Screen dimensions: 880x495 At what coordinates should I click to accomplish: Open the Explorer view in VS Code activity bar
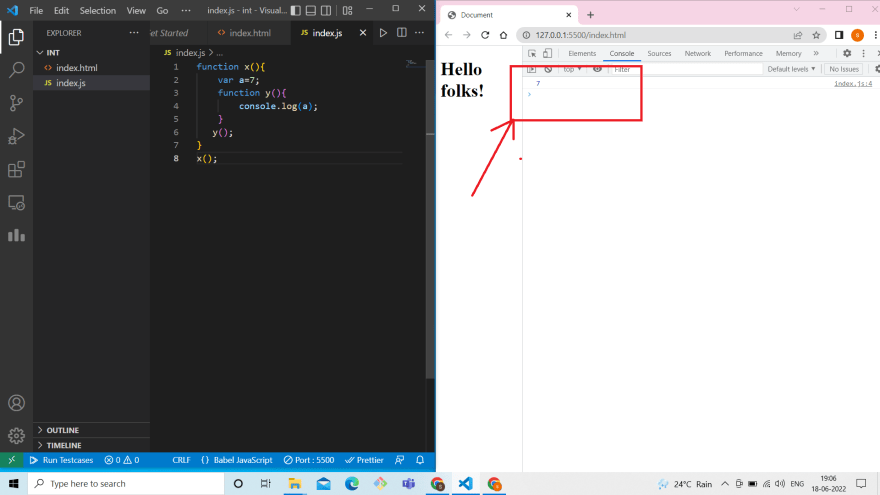[x=16, y=37]
